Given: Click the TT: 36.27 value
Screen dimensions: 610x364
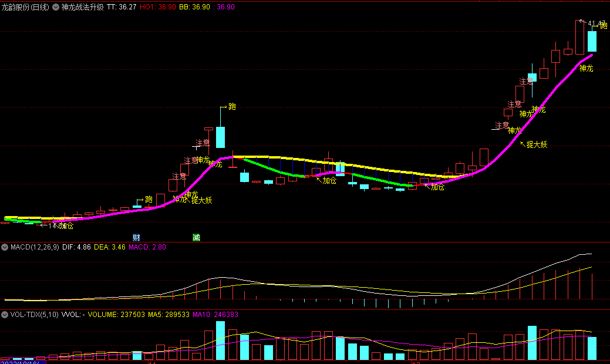Looking at the screenshot, I should point(122,7).
